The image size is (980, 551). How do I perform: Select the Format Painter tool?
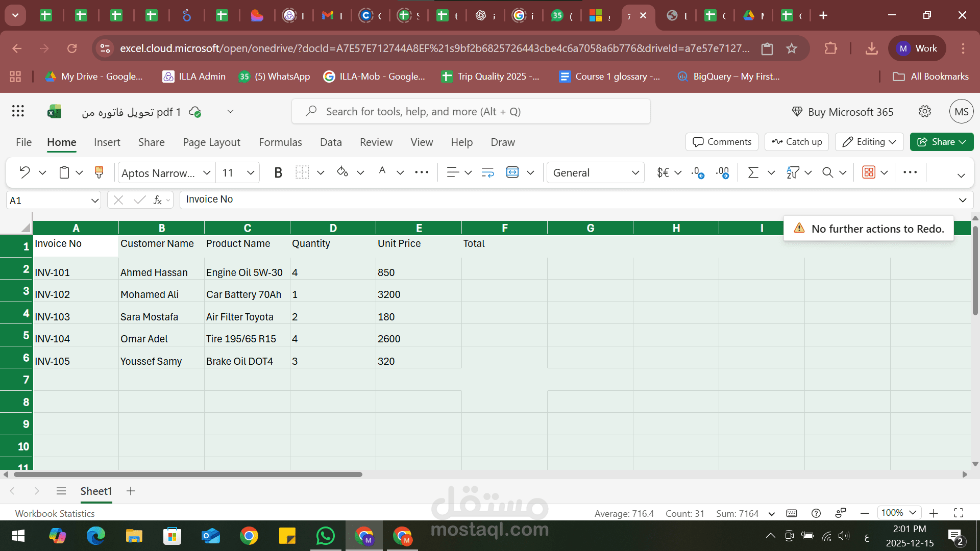coord(99,172)
